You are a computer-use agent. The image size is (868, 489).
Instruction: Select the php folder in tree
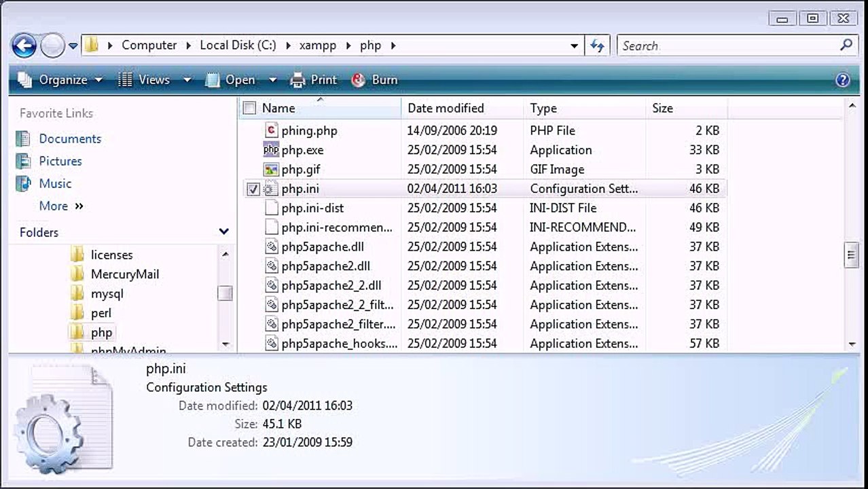[x=101, y=333]
